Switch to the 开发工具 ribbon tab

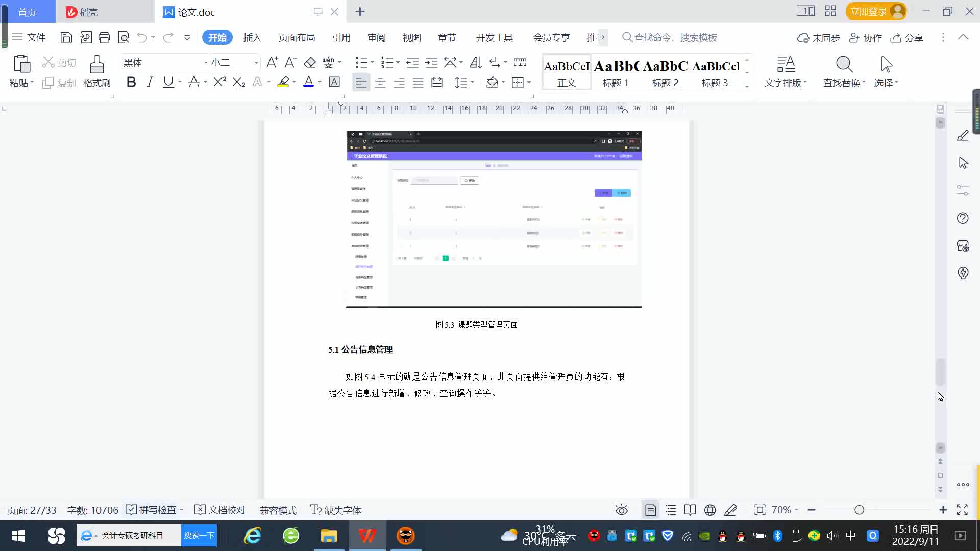pyautogui.click(x=495, y=38)
